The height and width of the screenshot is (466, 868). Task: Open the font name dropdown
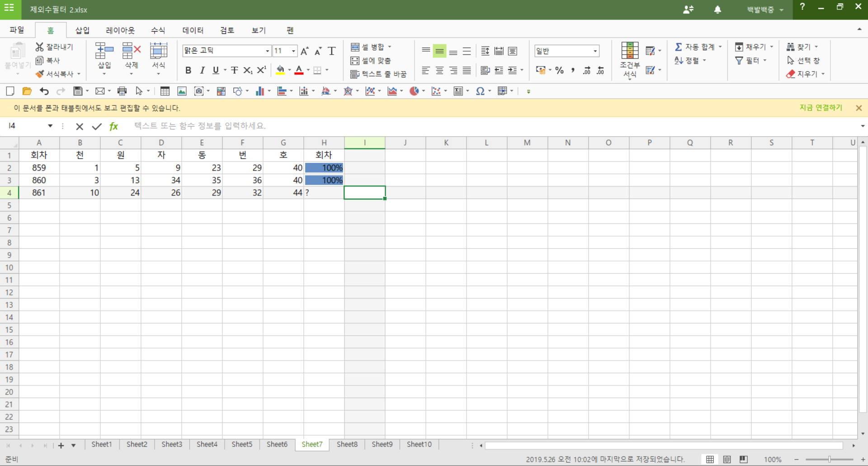[x=267, y=51]
